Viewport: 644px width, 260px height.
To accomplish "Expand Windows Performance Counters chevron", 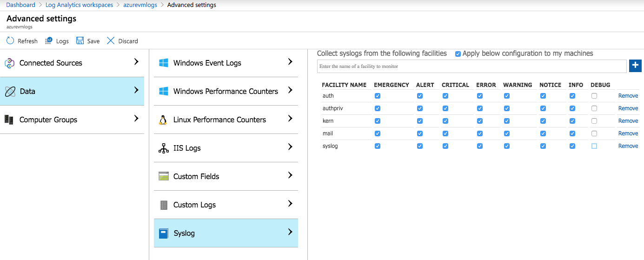I will point(290,90).
